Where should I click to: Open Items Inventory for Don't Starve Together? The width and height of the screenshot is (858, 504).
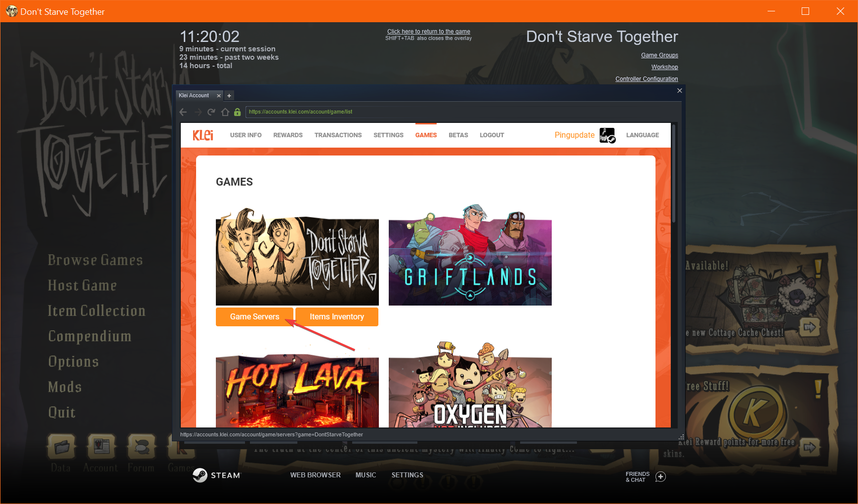[337, 317]
